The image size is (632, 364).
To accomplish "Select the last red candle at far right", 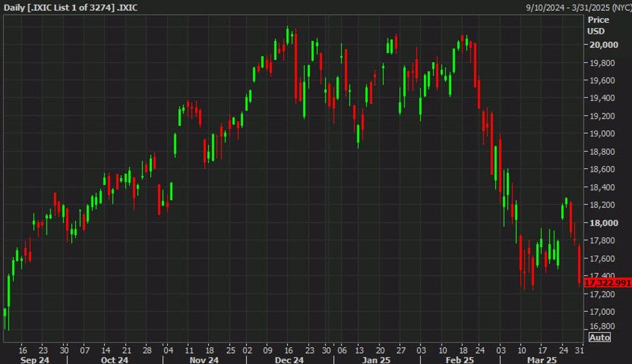I will tap(579, 266).
